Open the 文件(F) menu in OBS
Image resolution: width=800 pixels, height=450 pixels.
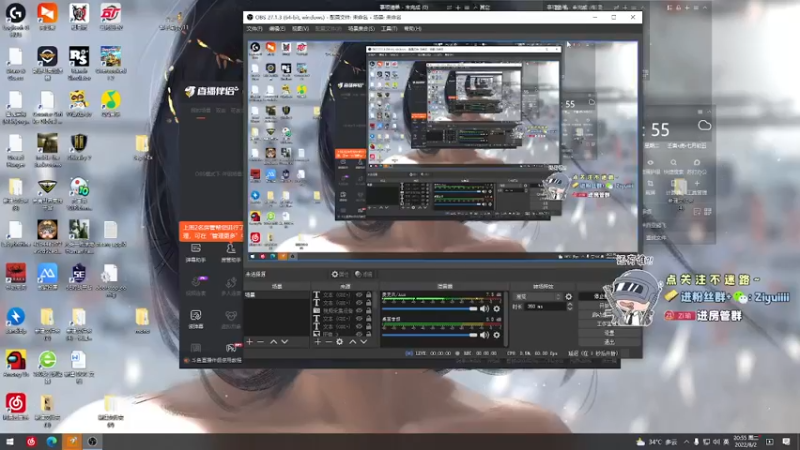tap(254, 29)
